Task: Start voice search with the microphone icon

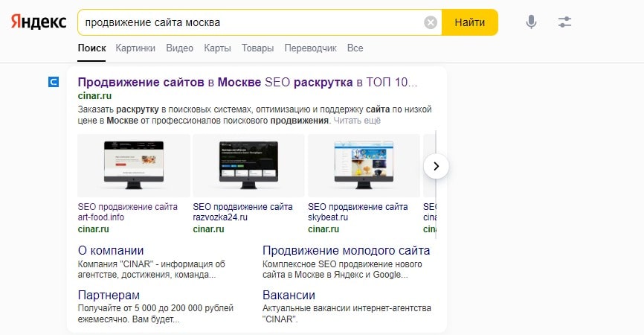Action: pos(531,22)
